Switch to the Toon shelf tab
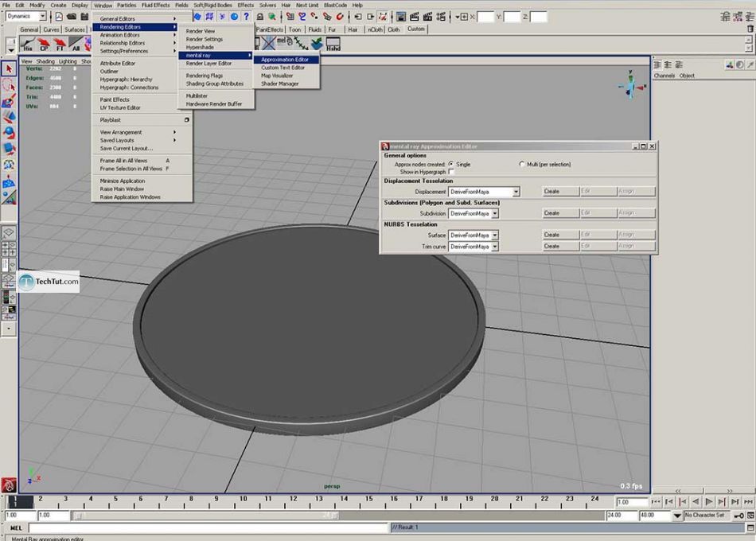The width and height of the screenshot is (756, 541). click(x=294, y=29)
